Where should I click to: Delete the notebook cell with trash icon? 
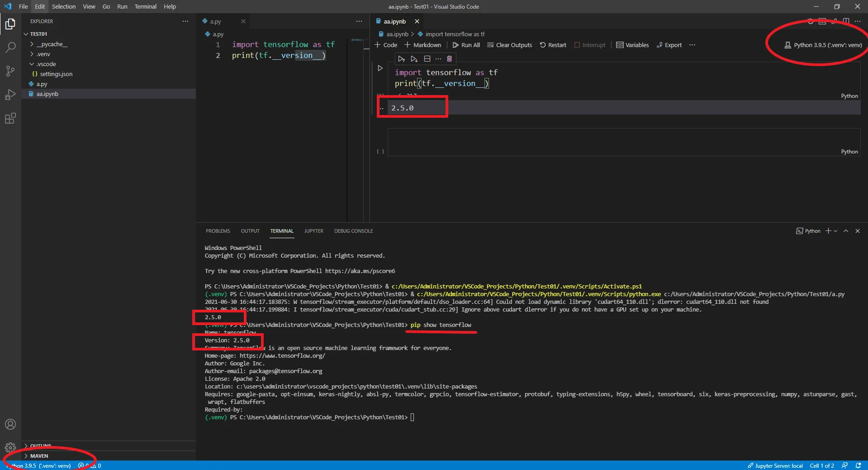pos(449,59)
